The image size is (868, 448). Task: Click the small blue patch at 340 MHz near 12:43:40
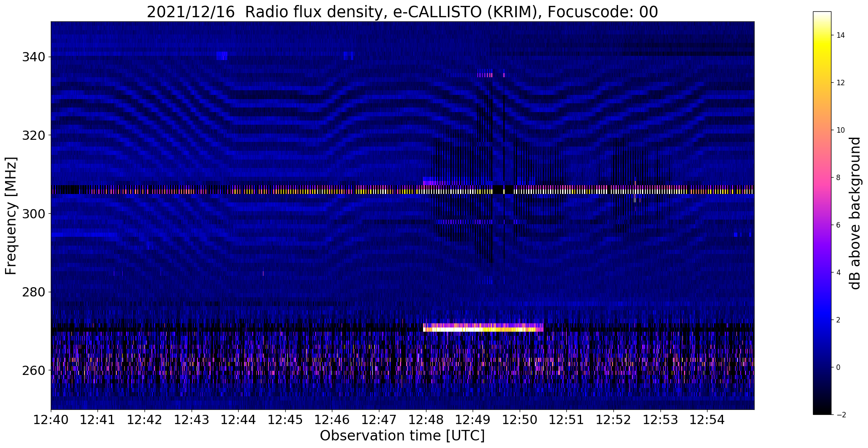[x=222, y=56]
